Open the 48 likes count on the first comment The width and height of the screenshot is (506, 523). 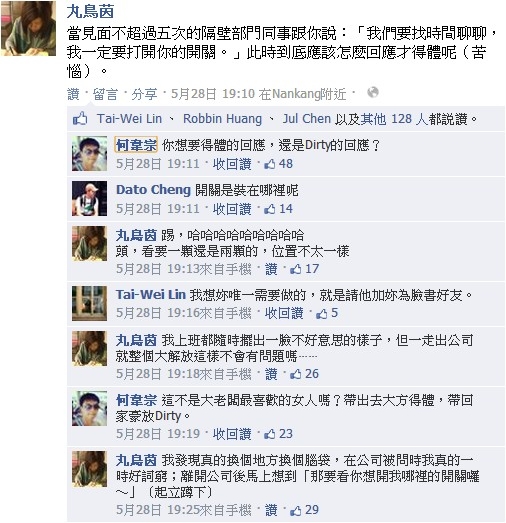(x=279, y=164)
